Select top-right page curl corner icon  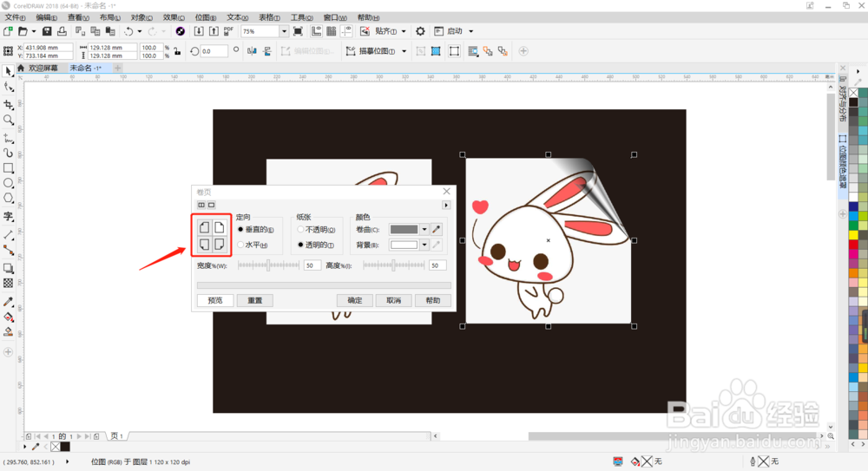pos(220,227)
